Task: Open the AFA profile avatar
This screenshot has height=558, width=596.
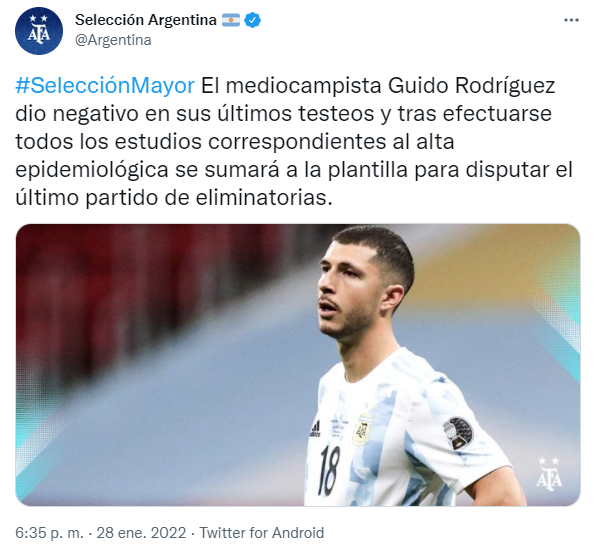Action: point(39,31)
